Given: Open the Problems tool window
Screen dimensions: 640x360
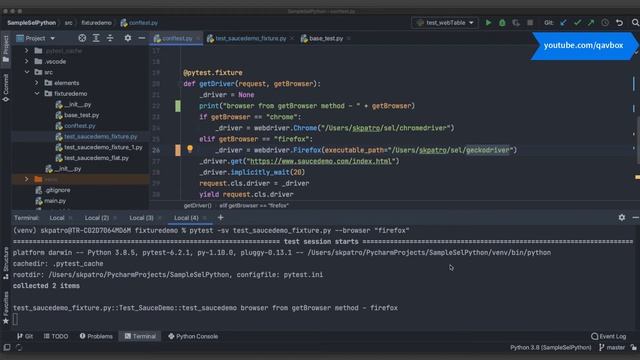Looking at the screenshot, I should [x=96, y=336].
